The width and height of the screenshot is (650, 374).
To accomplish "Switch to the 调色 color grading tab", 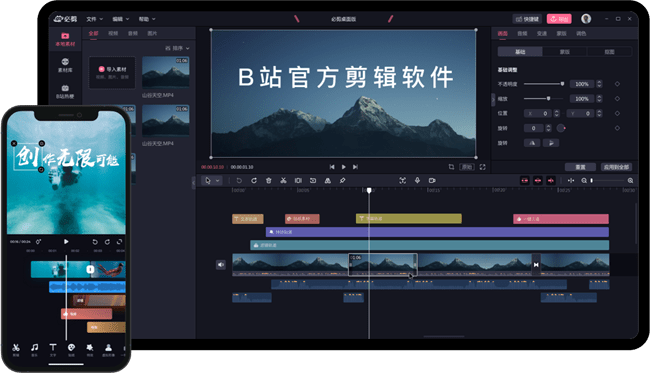I will [x=581, y=33].
